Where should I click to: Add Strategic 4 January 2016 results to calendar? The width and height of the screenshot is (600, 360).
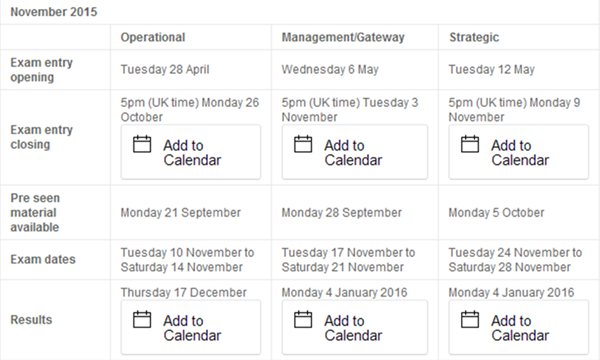click(518, 327)
